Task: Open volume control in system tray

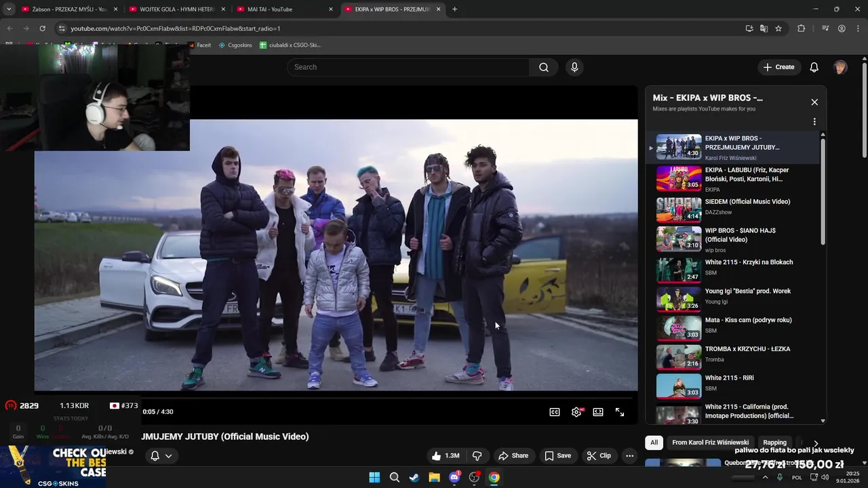Action: (x=825, y=477)
